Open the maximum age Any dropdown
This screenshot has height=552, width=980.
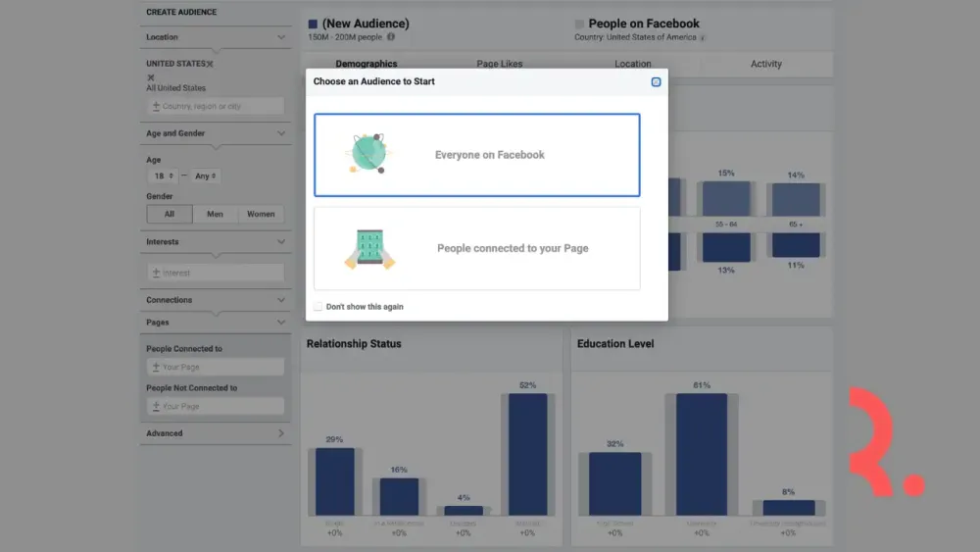(x=205, y=176)
